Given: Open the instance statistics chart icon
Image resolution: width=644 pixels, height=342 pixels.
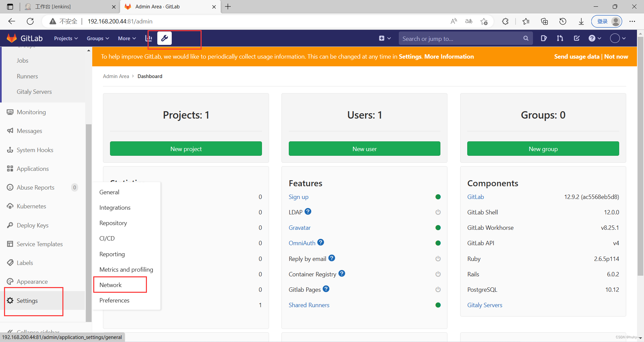Looking at the screenshot, I should pos(149,38).
